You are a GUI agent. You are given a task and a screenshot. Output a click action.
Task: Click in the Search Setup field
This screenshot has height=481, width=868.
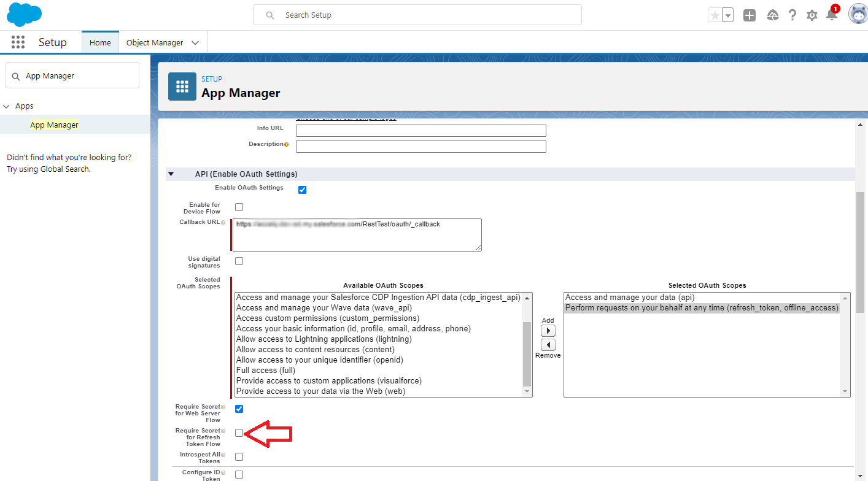(417, 15)
